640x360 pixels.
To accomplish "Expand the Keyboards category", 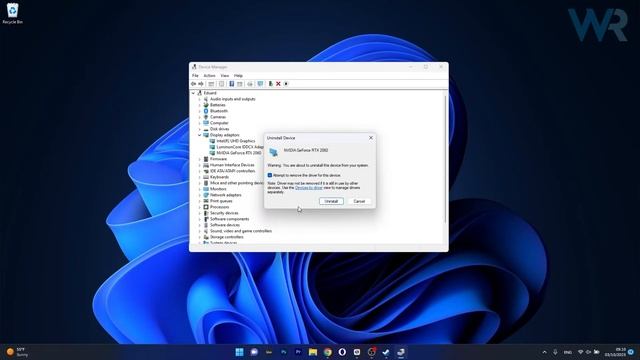I will point(200,177).
